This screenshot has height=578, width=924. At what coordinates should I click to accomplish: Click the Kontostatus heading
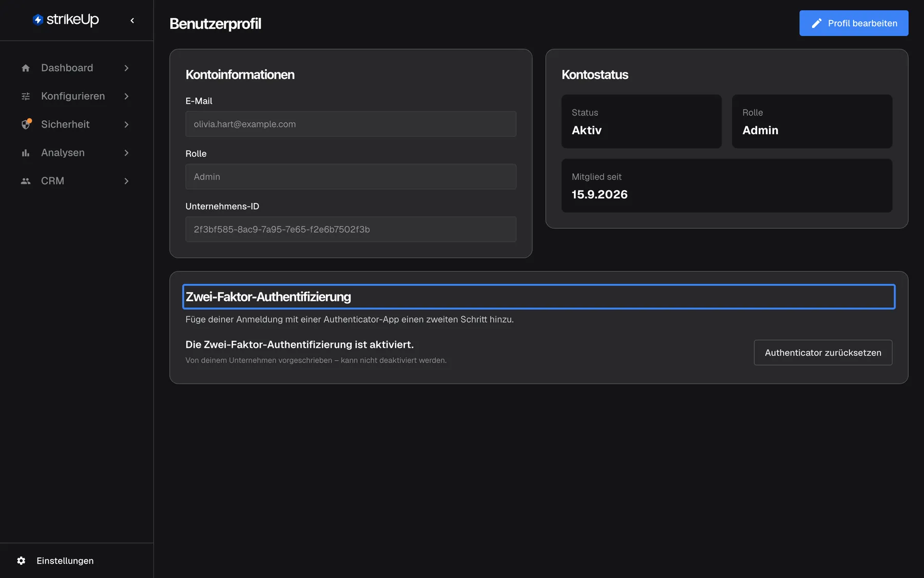595,74
